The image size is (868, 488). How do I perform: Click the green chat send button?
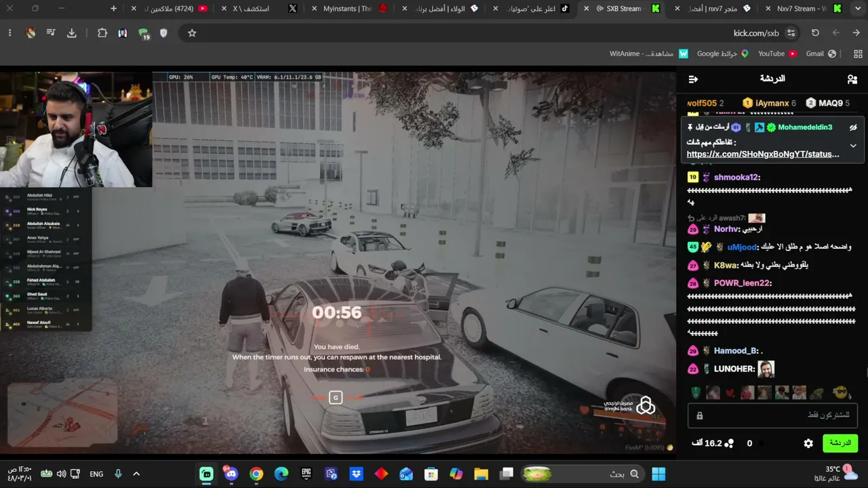(x=840, y=443)
